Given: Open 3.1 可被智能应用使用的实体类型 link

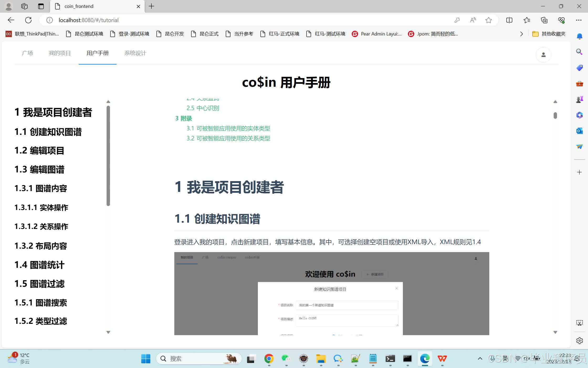Looking at the screenshot, I should coord(228,128).
